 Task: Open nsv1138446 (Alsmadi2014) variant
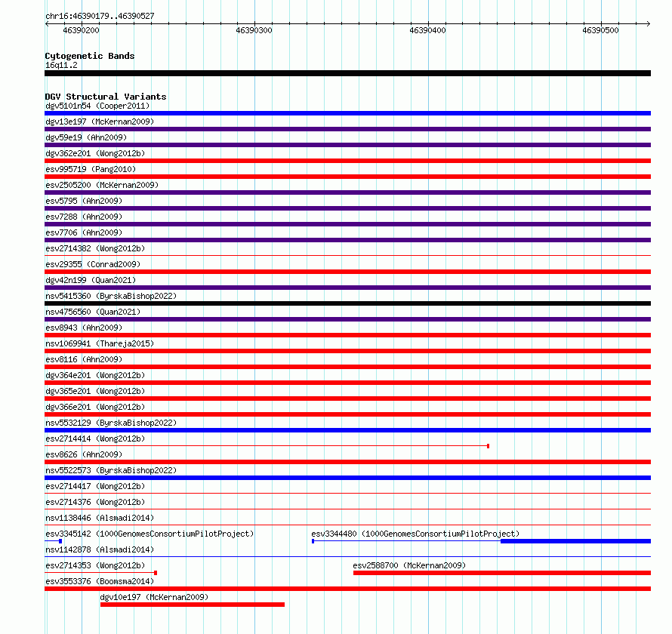[100, 518]
